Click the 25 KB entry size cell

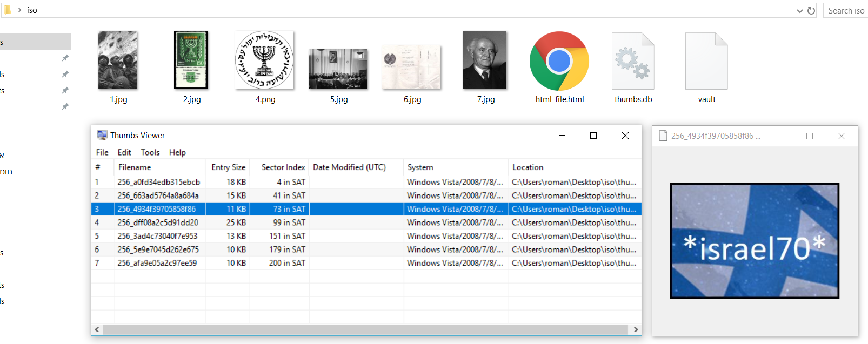(236, 222)
